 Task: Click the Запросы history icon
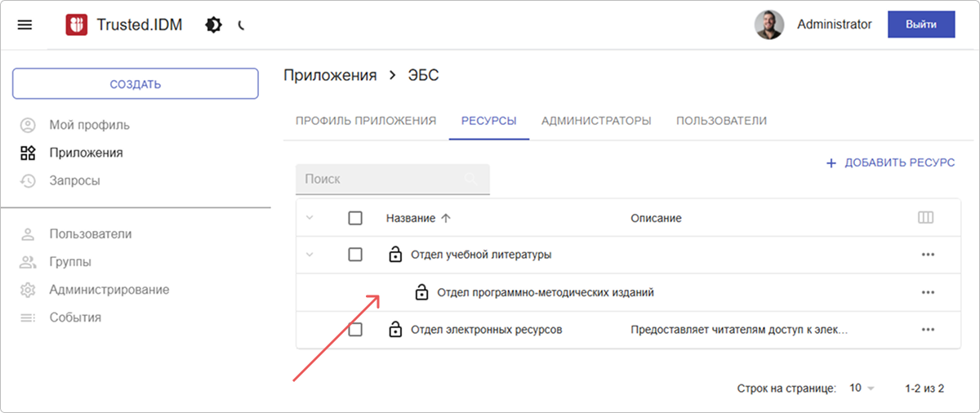pos(28,180)
